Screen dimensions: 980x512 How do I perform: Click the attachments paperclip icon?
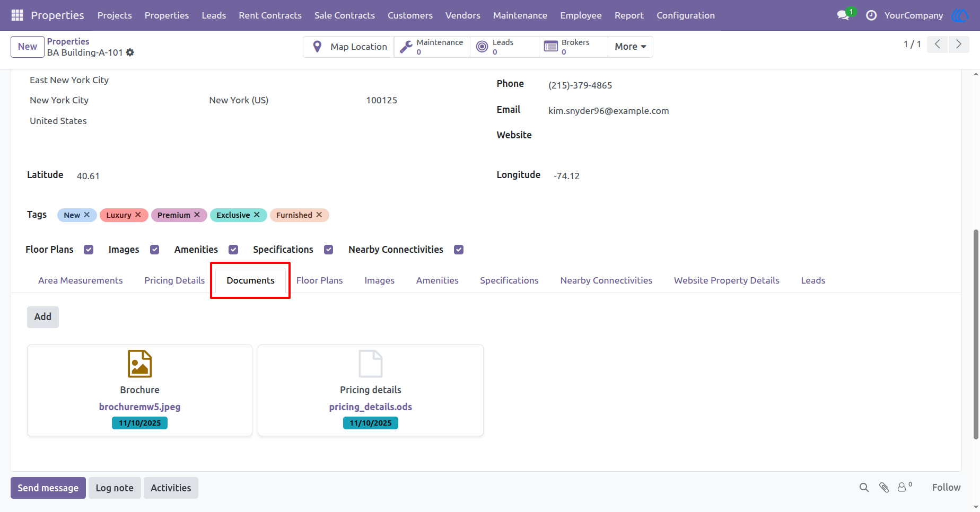[x=884, y=488]
